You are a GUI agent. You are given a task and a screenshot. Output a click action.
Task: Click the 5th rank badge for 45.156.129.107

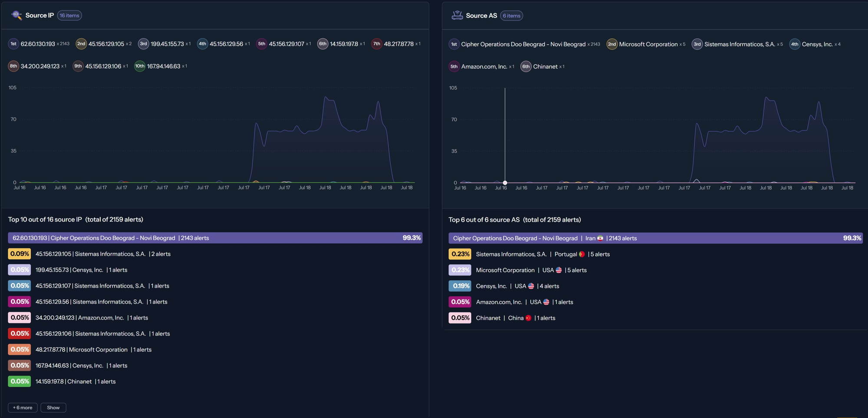(262, 44)
